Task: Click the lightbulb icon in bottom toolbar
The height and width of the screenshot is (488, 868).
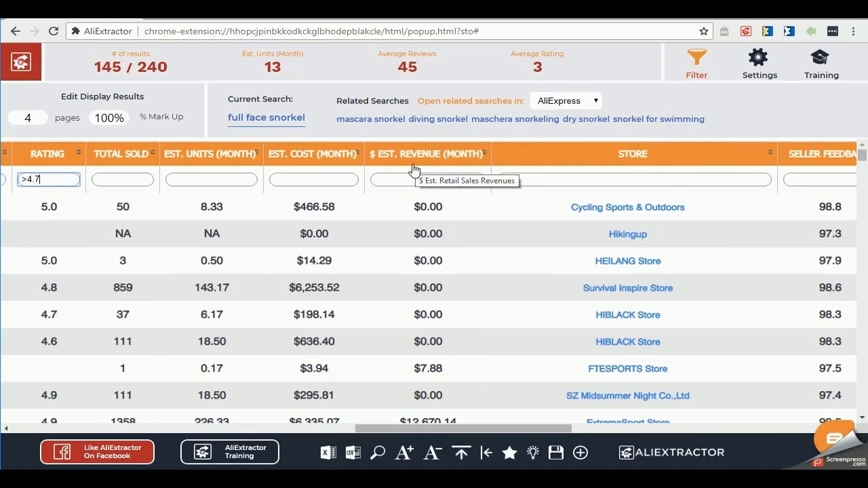Action: coord(533,453)
